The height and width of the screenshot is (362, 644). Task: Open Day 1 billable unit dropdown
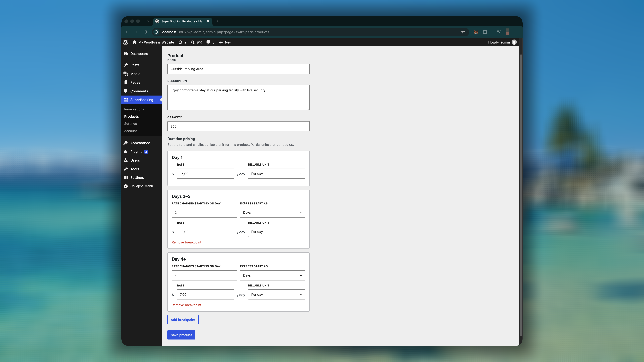tap(277, 174)
